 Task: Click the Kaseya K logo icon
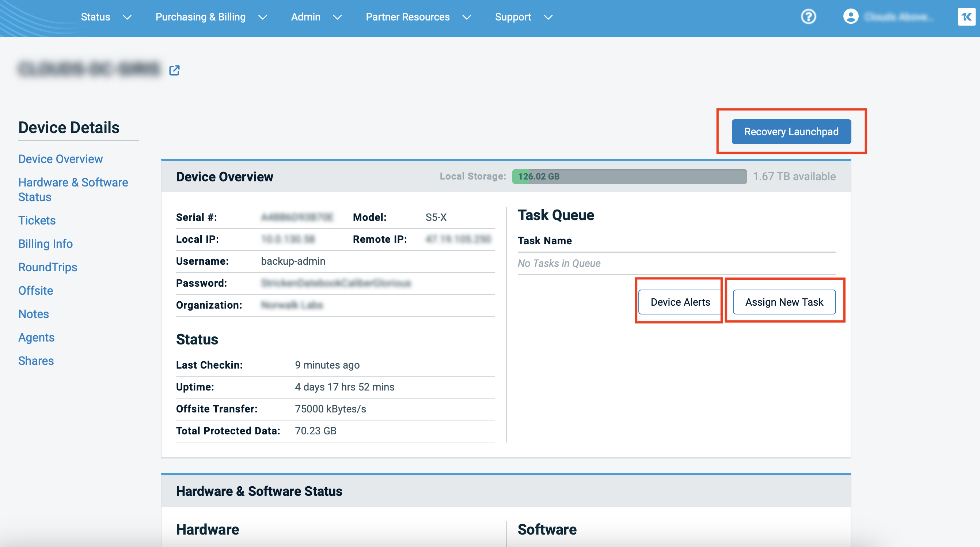point(966,17)
